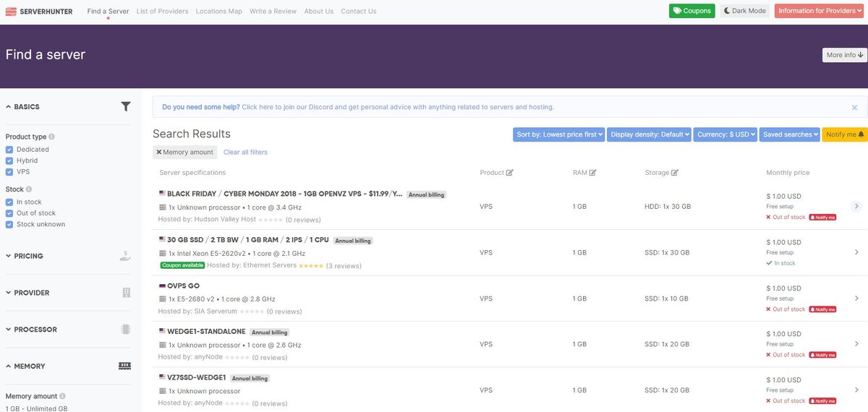Click Notify me badge on VZ7SSD-WEDGE1 row
The image size is (868, 412).
[822, 400]
